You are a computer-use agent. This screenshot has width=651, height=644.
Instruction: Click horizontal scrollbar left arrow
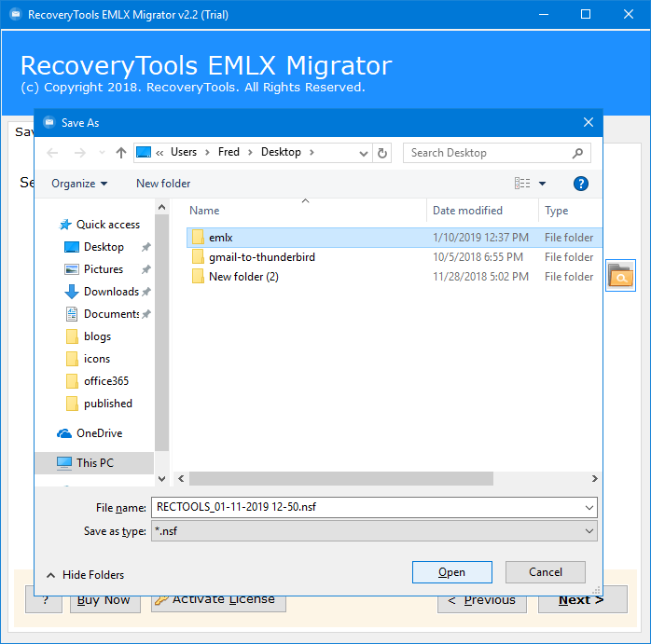pyautogui.click(x=181, y=479)
